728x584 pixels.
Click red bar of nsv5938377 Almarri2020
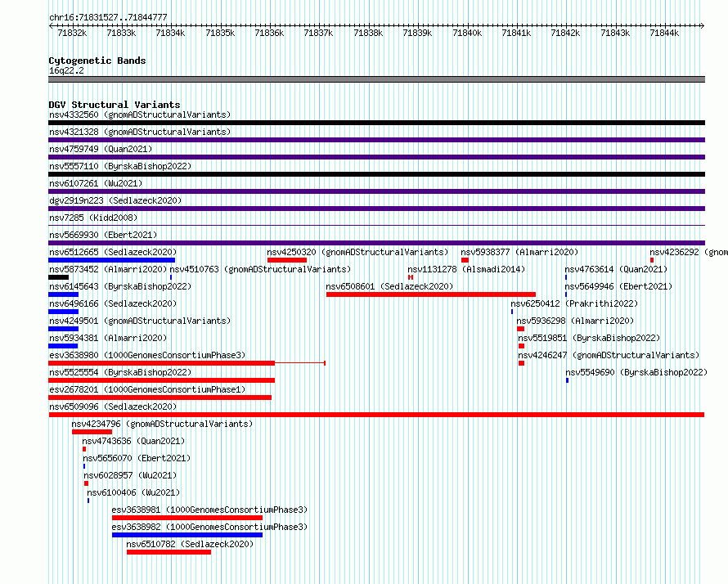pyautogui.click(x=465, y=260)
